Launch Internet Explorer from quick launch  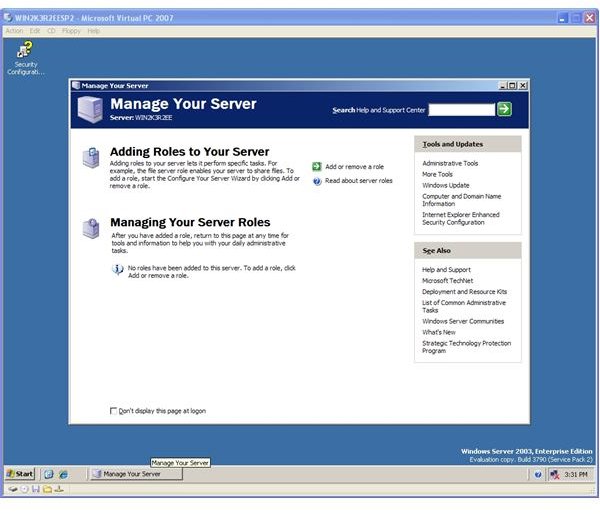coord(64,474)
